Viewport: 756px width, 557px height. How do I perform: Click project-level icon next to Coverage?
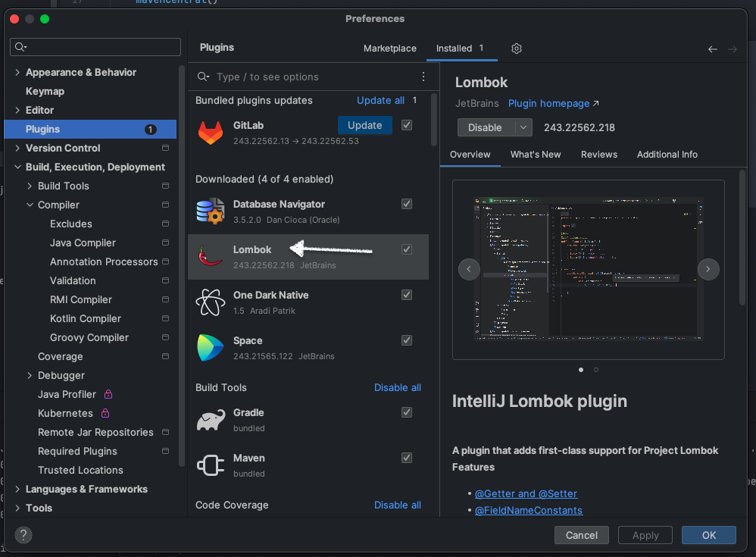pyautogui.click(x=165, y=356)
